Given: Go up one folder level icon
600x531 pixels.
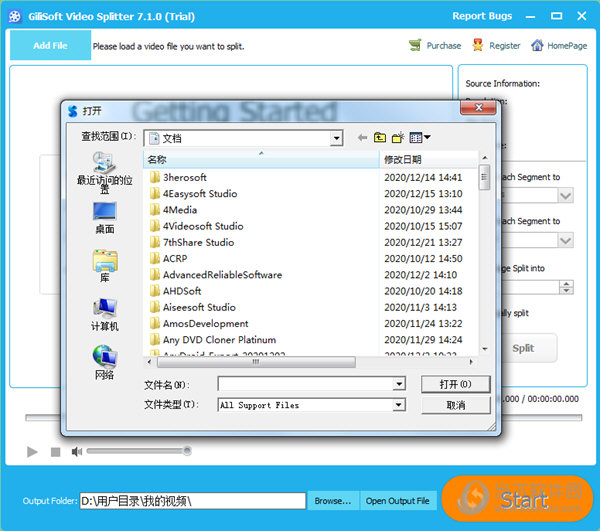Looking at the screenshot, I should 380,137.
